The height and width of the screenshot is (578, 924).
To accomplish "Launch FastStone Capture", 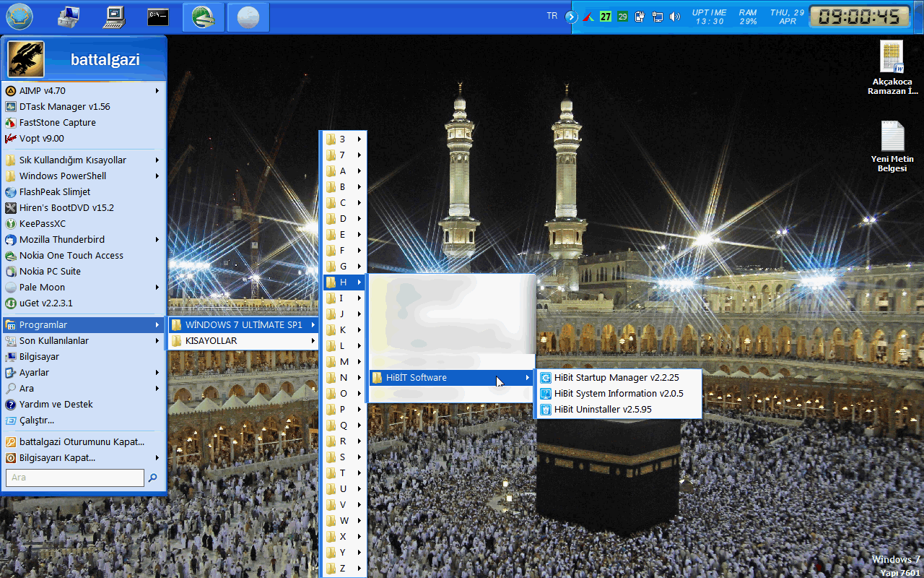I will pos(84,123).
